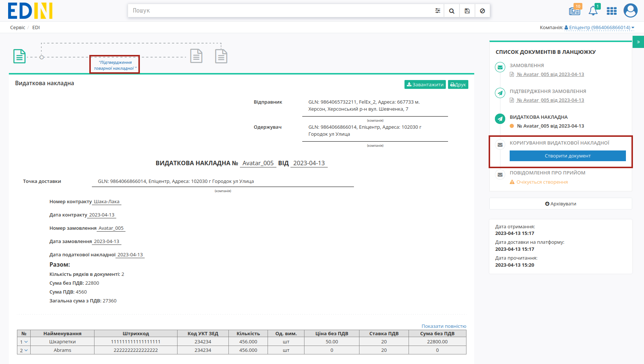Collapse side panel with double-chevron button
Screen dimensions: 644x364
coord(638,42)
